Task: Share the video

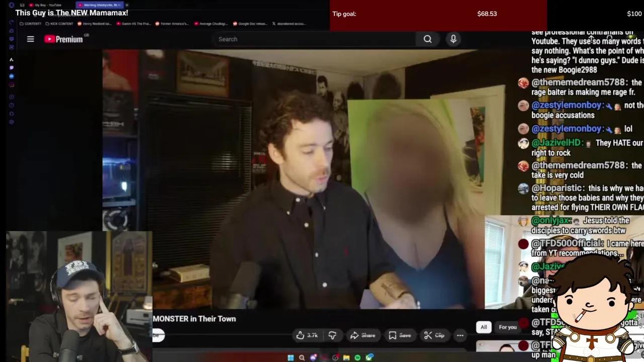Action: pyautogui.click(x=363, y=335)
